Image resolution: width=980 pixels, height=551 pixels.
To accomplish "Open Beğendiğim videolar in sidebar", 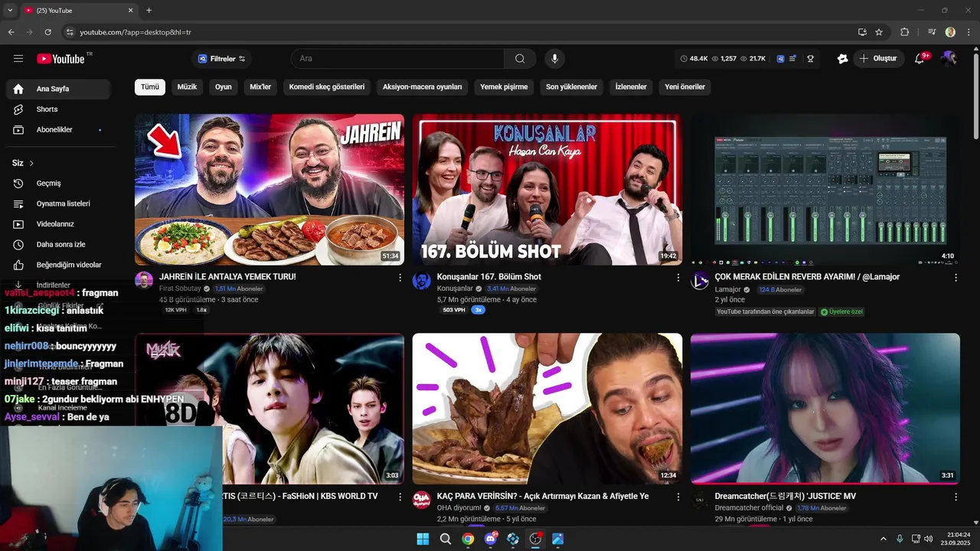I will click(58, 265).
